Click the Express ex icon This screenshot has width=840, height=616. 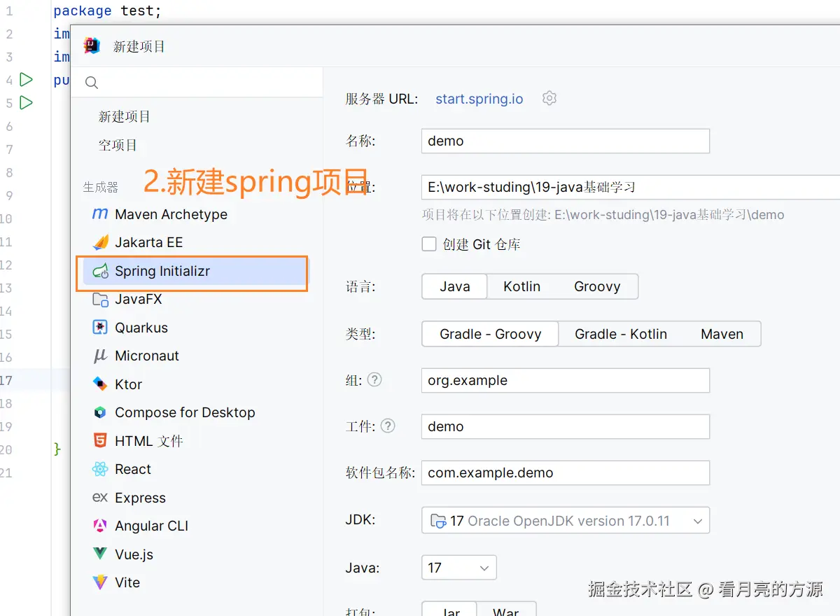pyautogui.click(x=100, y=498)
